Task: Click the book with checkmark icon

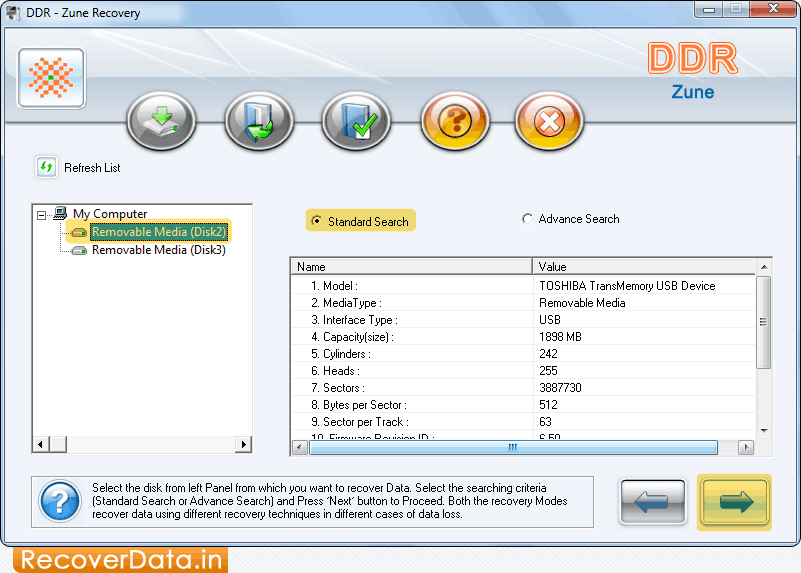Action: 356,122
